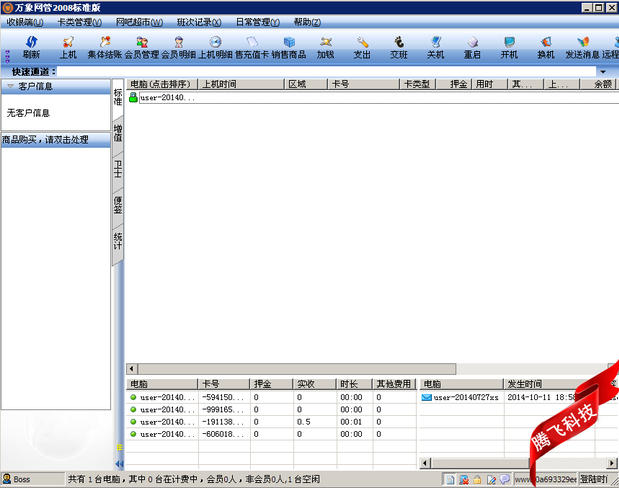Click the 区域 column header
619x488 pixels.
tap(306, 84)
